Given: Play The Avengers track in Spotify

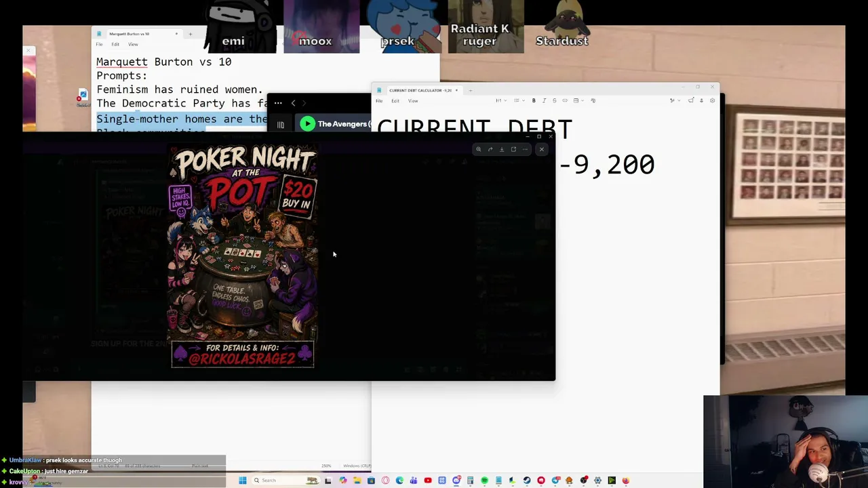Looking at the screenshot, I should (307, 123).
